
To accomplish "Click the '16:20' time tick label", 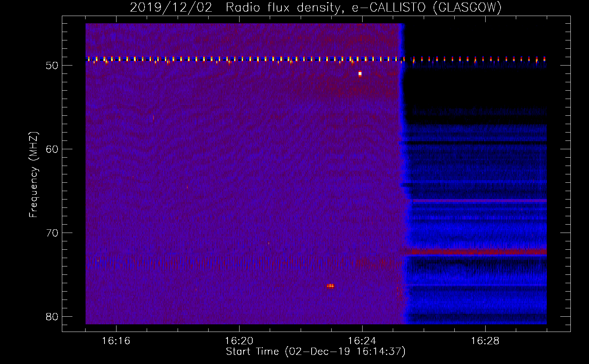I will 239,341.
